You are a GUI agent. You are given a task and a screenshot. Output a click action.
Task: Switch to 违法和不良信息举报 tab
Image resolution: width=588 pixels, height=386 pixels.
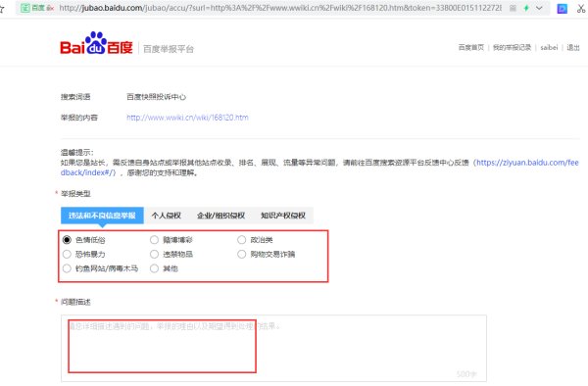click(102, 216)
